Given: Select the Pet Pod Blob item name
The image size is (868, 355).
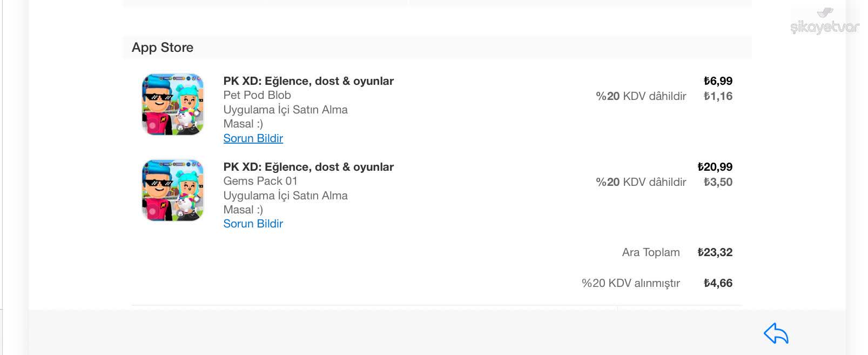Looking at the screenshot, I should 257,95.
